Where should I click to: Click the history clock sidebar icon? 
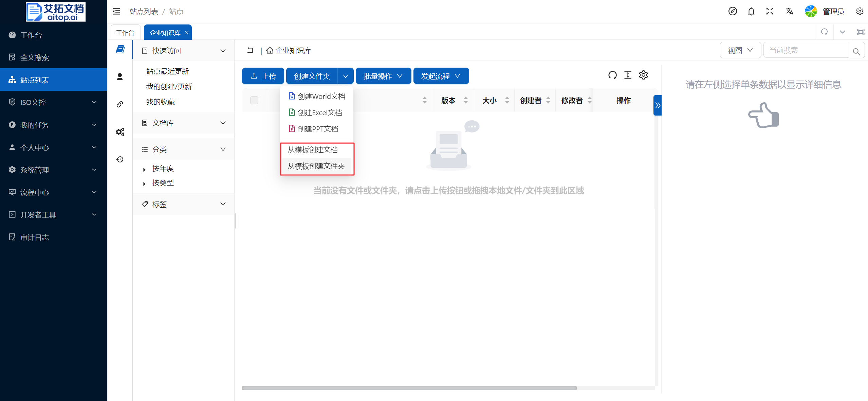coord(120,159)
